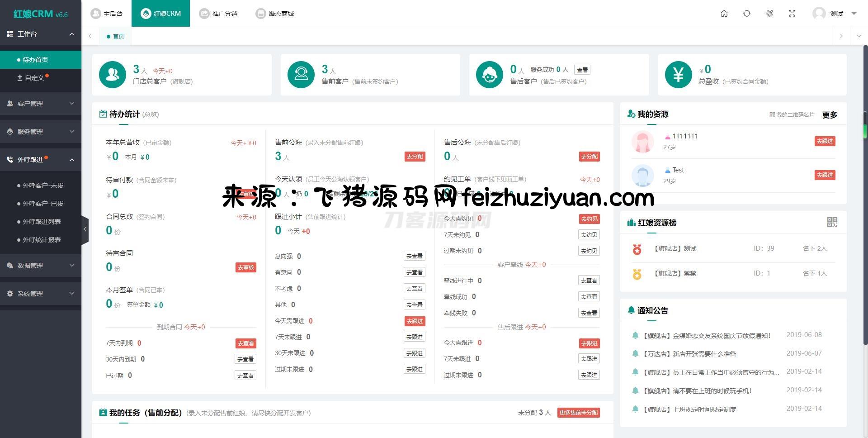Collapse the 工作台 sidebar section
868x438 pixels.
tap(71, 34)
